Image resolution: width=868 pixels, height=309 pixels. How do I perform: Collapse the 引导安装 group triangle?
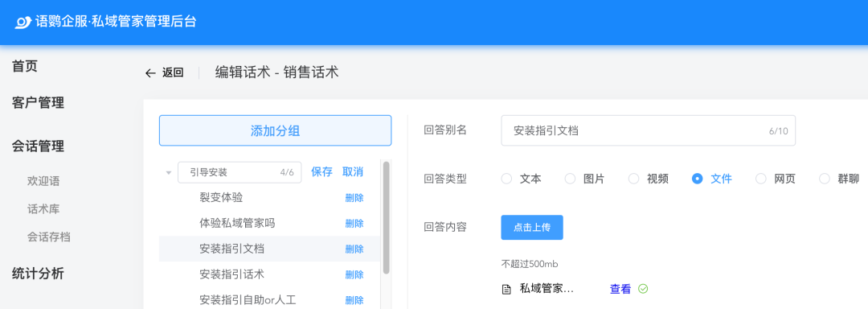[168, 173]
